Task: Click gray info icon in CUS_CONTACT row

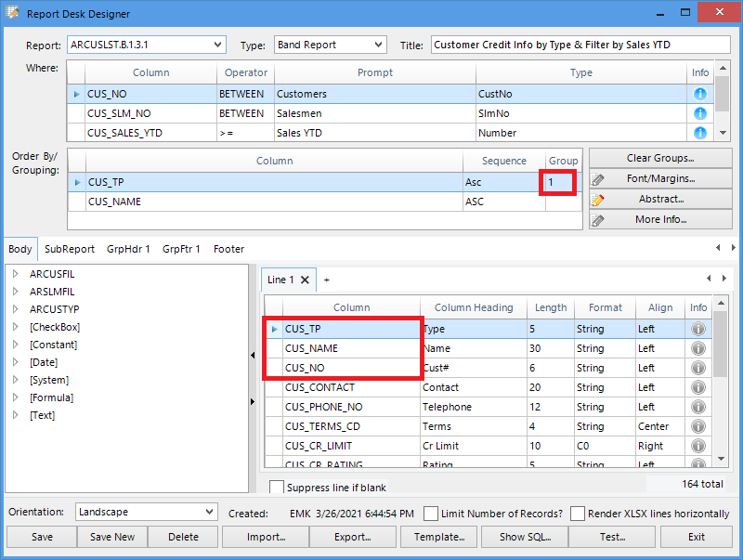Action: pos(697,387)
